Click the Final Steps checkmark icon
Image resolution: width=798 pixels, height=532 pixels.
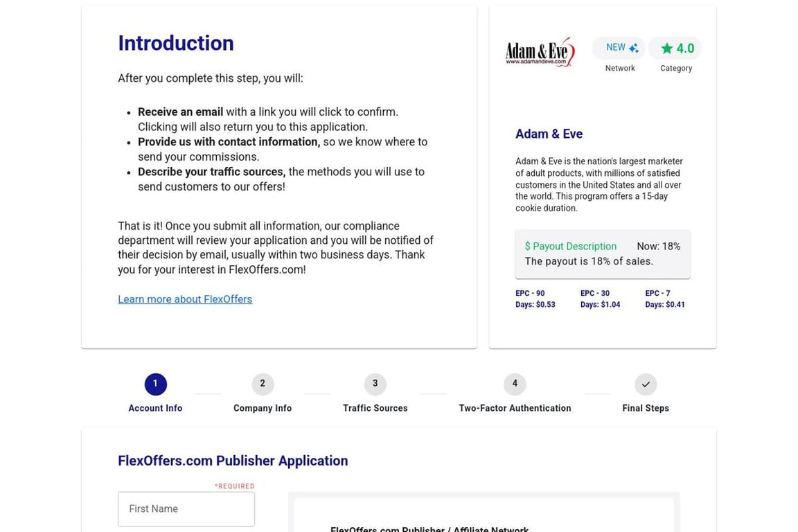tap(646, 384)
